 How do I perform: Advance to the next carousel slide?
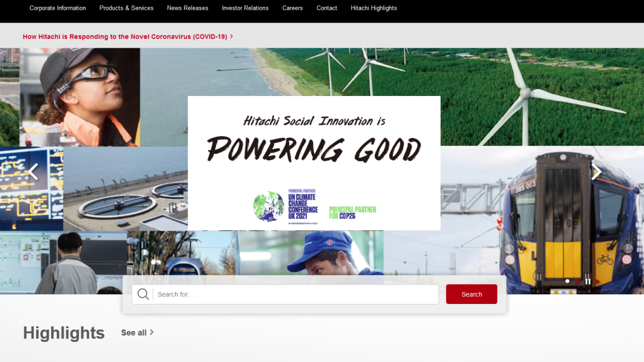[x=596, y=172]
